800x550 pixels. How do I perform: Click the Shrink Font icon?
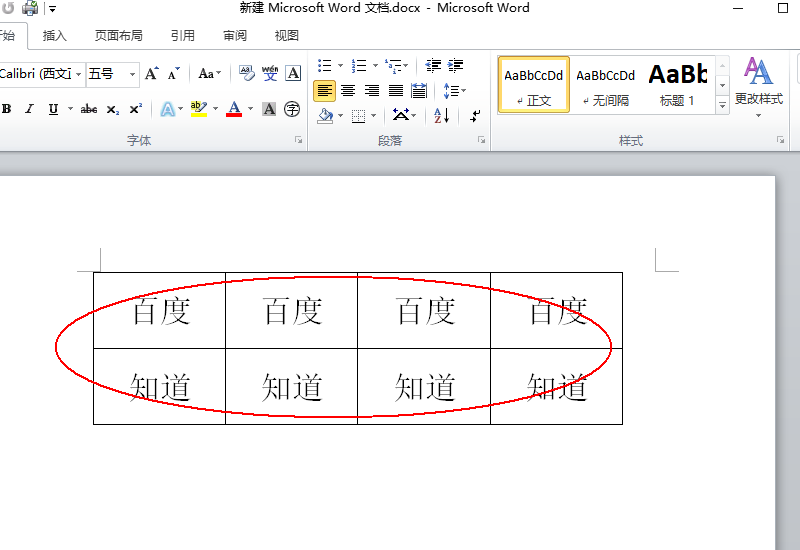point(174,74)
